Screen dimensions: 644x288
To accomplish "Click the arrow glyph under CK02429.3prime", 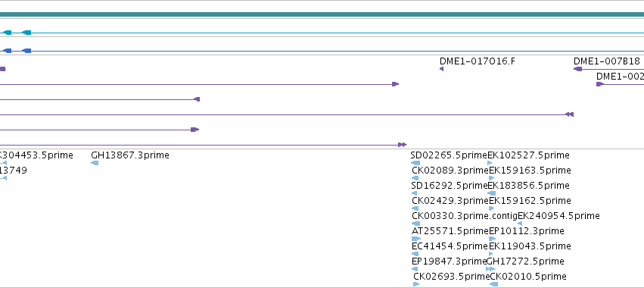I will point(415,208).
